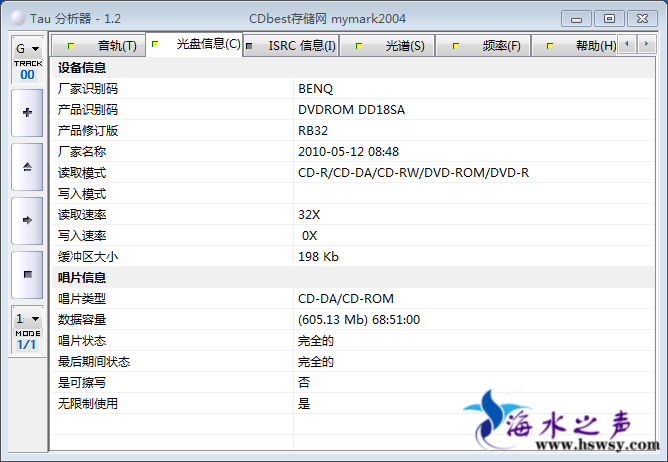This screenshot has width=668, height=462.
Task: Select the 设备信息 section header
Action: 82,68
